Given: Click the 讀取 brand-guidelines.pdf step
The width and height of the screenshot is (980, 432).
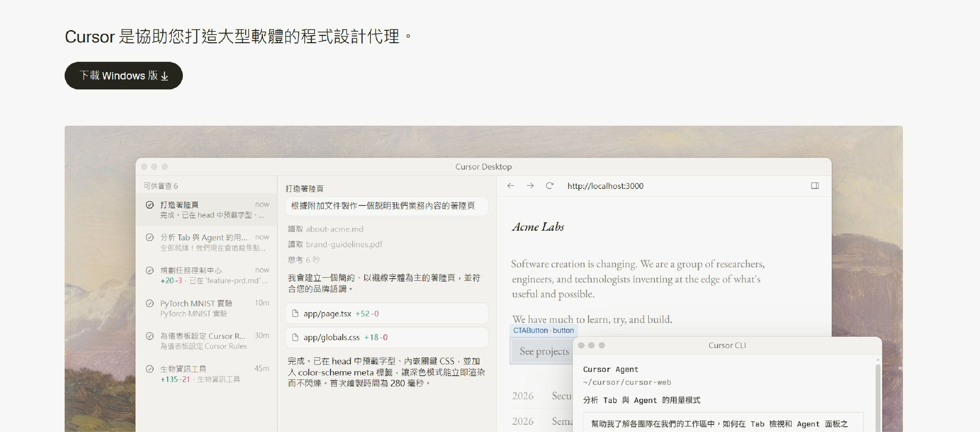Looking at the screenshot, I should click(335, 244).
